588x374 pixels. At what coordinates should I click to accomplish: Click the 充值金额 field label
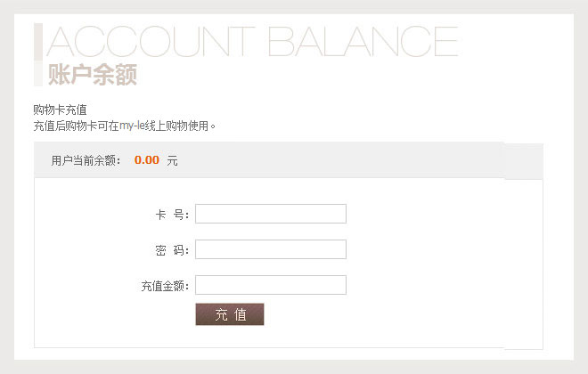(165, 286)
